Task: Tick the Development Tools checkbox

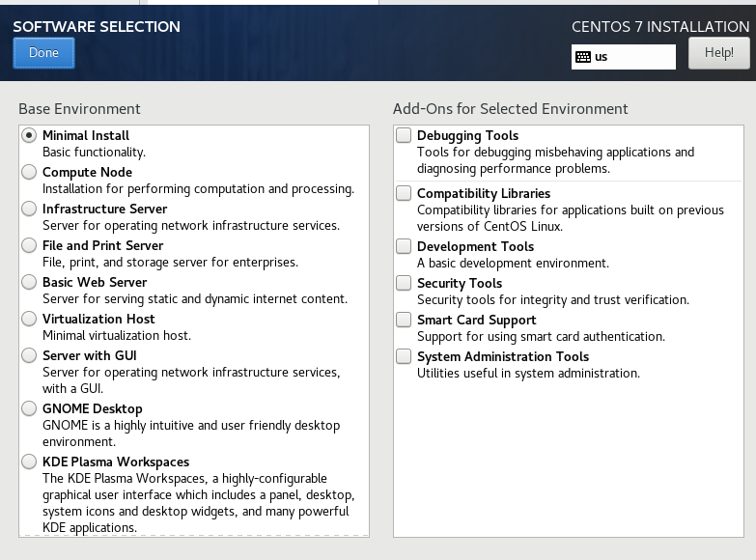Action: (x=404, y=247)
